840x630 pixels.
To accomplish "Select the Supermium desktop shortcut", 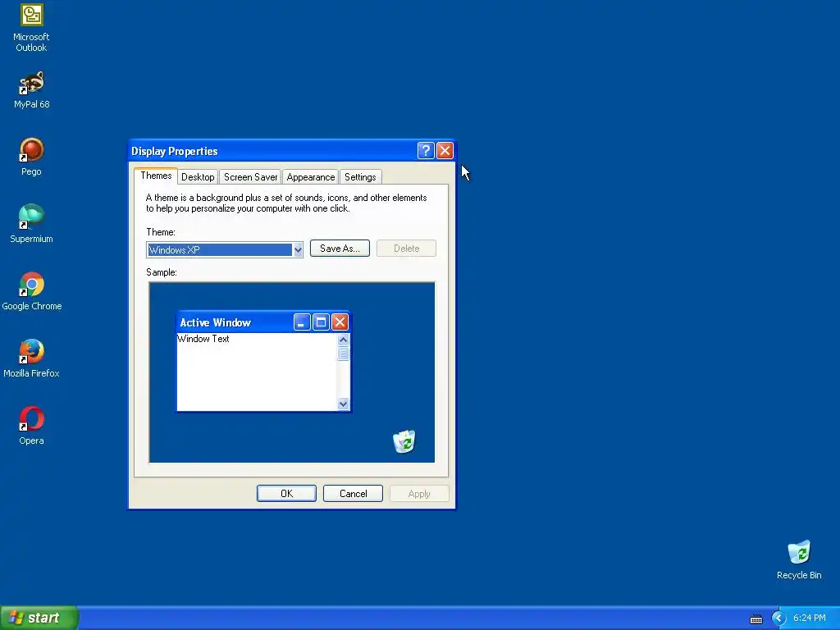I will (x=31, y=224).
